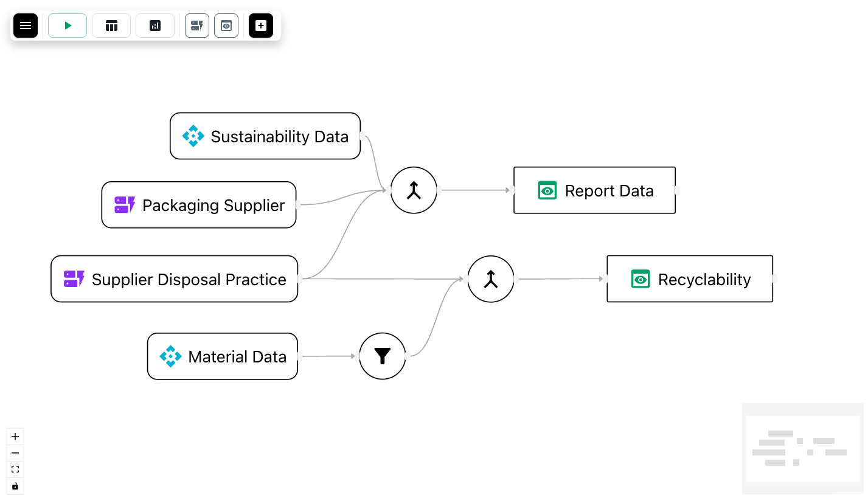Open the hamburger menu
The height and width of the screenshot is (495, 868).
tap(26, 26)
